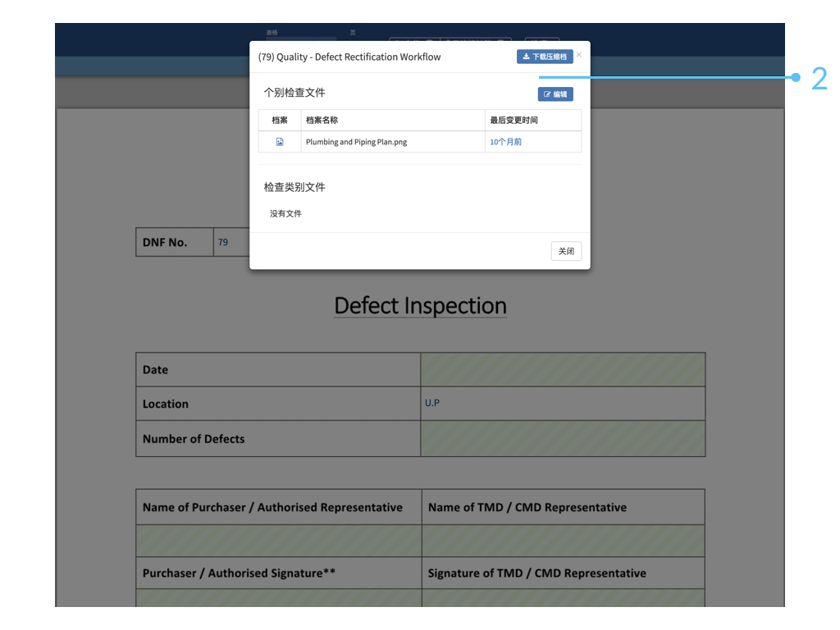
Task: Select file name Plumbing and Piping Plan.png
Action: tap(356, 142)
